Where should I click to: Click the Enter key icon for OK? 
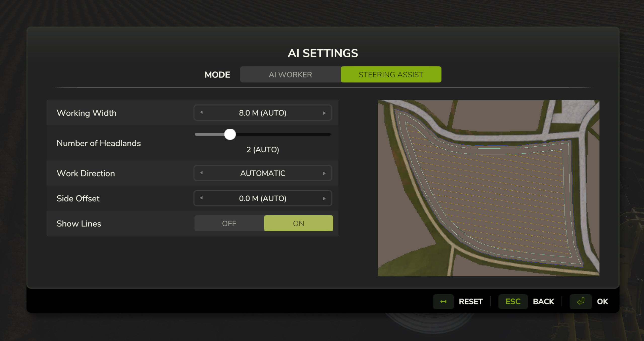[580, 302]
